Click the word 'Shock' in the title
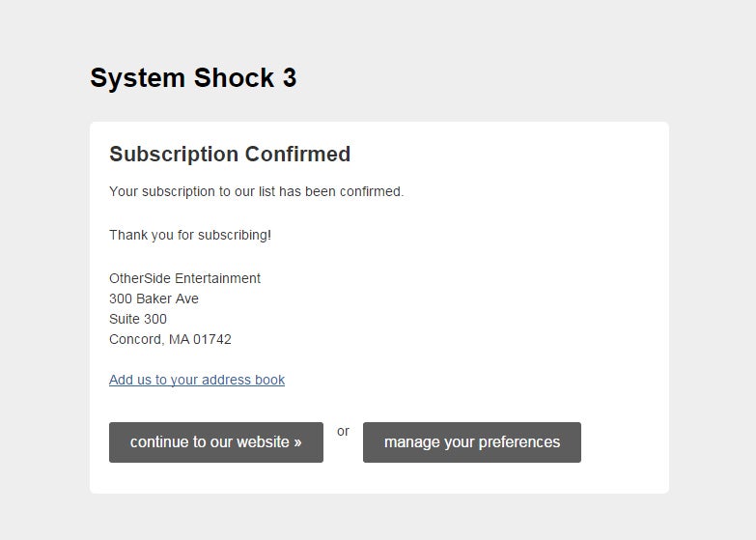Screen dimensions: 756x540 click(234, 77)
